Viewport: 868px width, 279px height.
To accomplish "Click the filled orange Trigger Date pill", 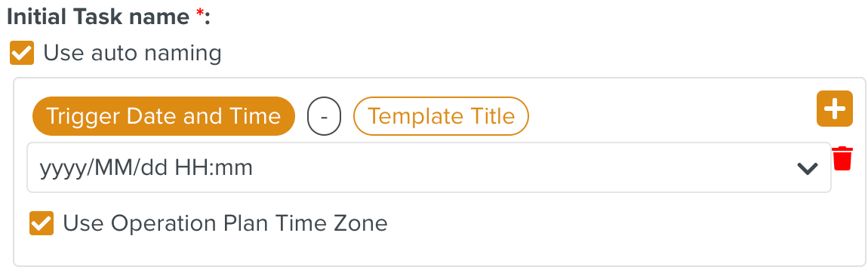I will coord(163,116).
